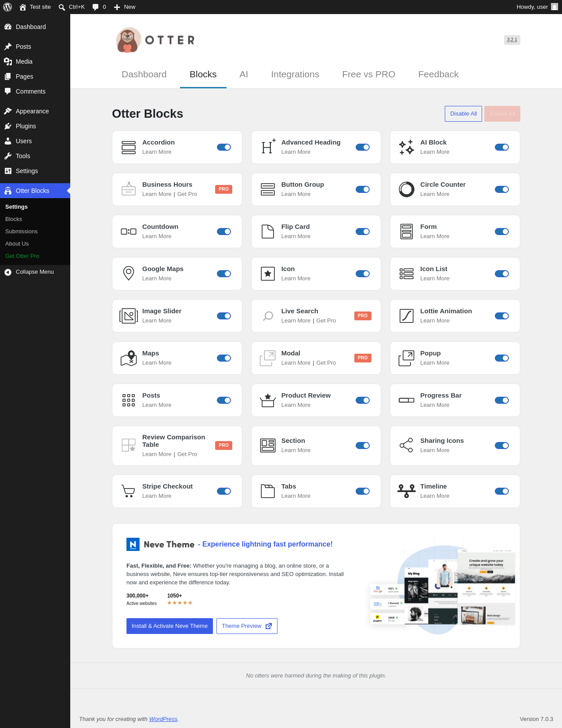562x728 pixels.
Task: Click the Icon List block icon
Action: pyautogui.click(x=407, y=274)
